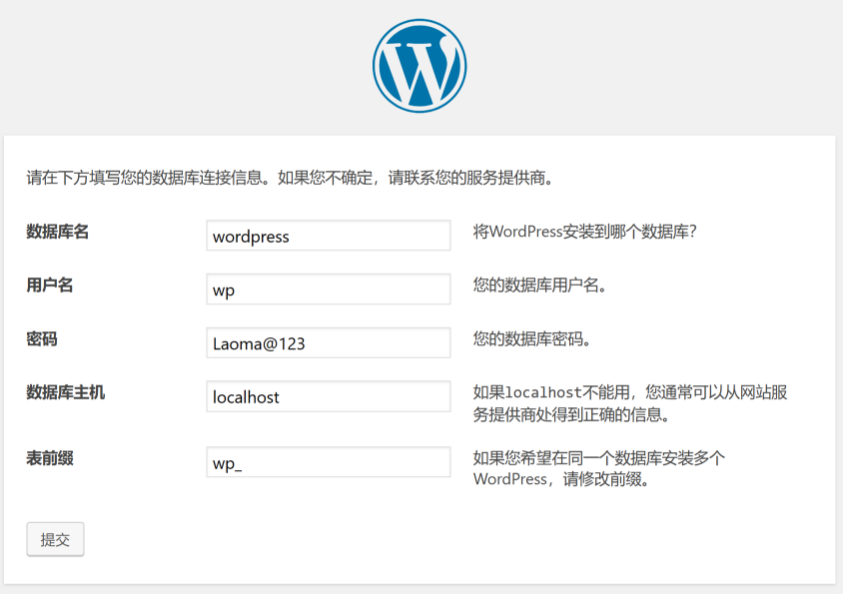Click the 密码 label
The width and height of the screenshot is (845, 594).
(42, 339)
